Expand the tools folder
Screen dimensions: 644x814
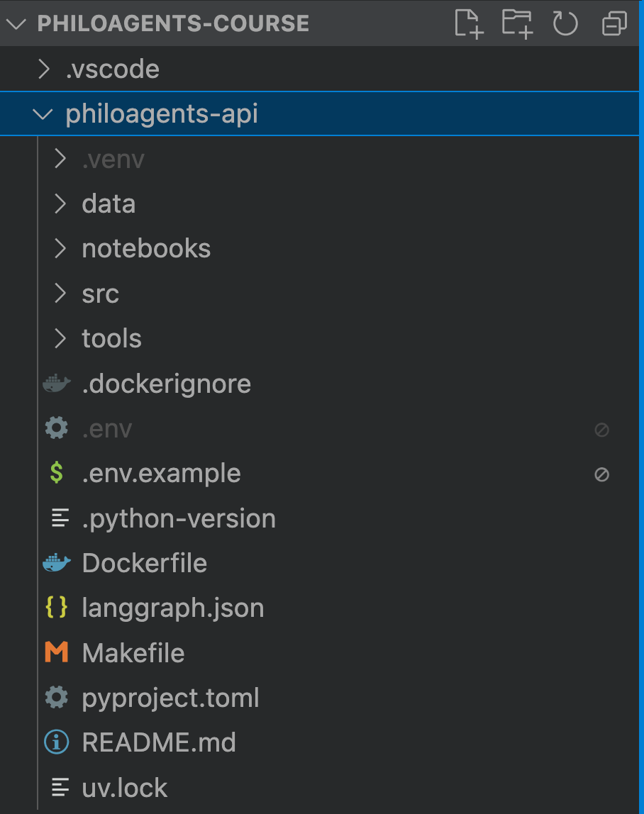tap(61, 339)
